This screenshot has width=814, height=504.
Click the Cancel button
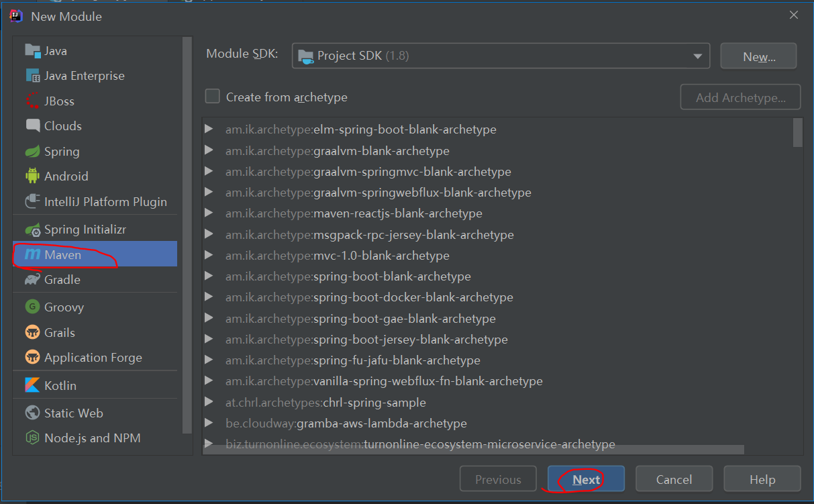[x=674, y=479]
